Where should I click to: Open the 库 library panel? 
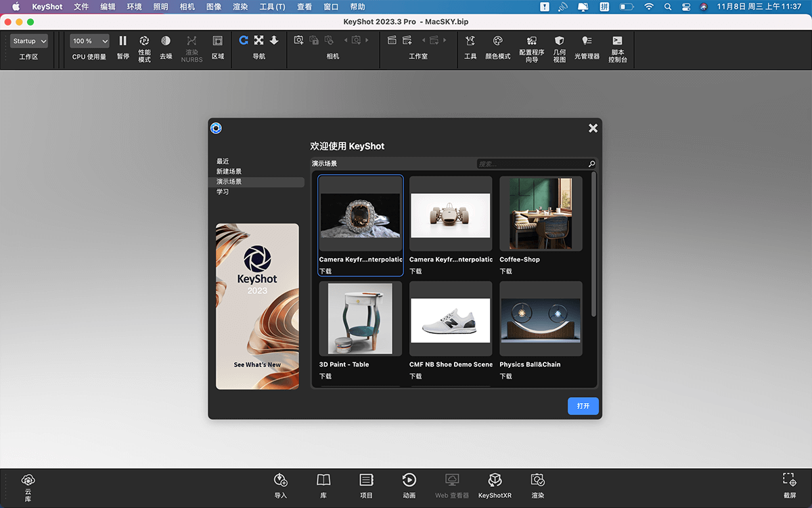click(x=323, y=480)
